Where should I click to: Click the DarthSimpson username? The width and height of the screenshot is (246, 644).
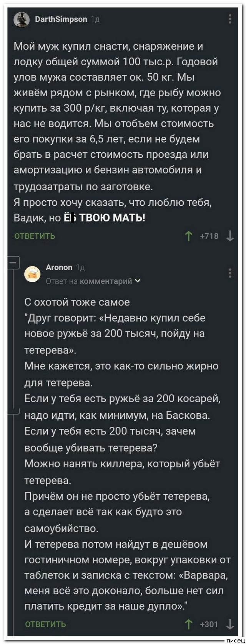pyautogui.click(x=61, y=19)
